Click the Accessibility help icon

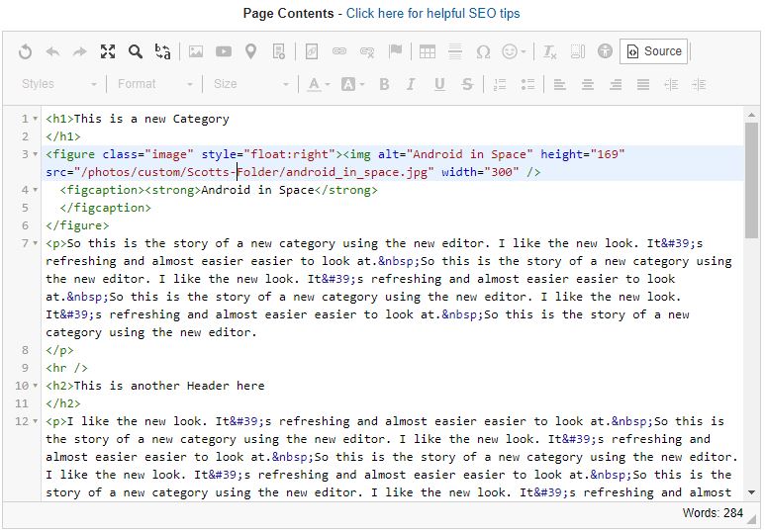click(606, 51)
